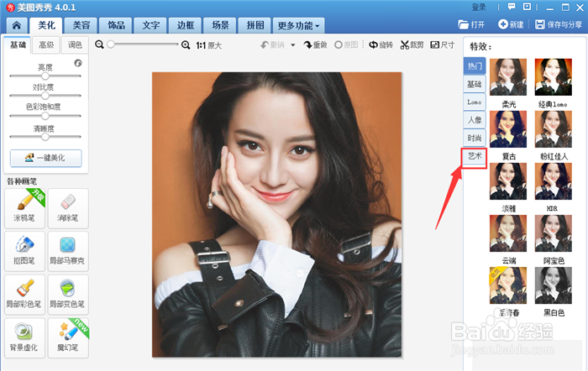Image resolution: width=588 pixels, height=371 pixels.
Task: Click the 裁剪 crop tool
Action: 412,45
